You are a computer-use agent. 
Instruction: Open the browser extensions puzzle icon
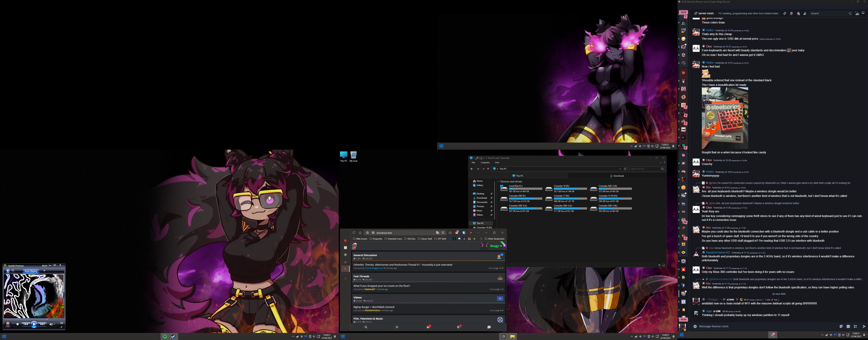pyautogui.click(x=450, y=233)
